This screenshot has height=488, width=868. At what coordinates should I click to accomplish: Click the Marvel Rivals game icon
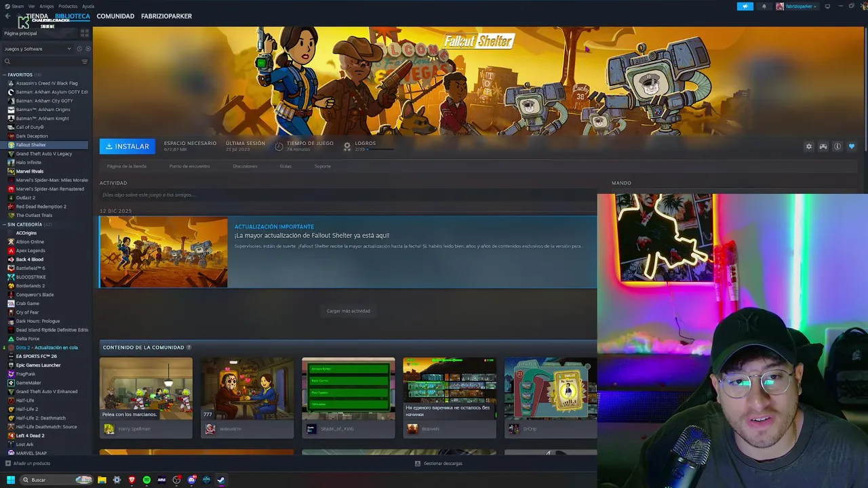11,171
